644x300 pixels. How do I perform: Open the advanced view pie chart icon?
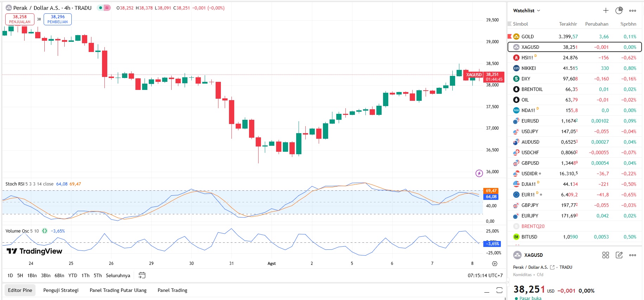click(x=619, y=11)
